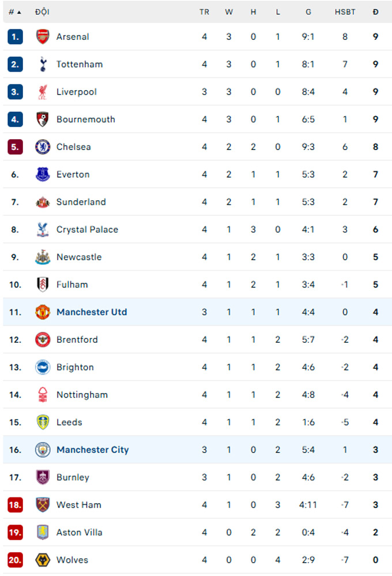Sort standings by ĐỘI team column header
The image size is (392, 576).
click(42, 12)
